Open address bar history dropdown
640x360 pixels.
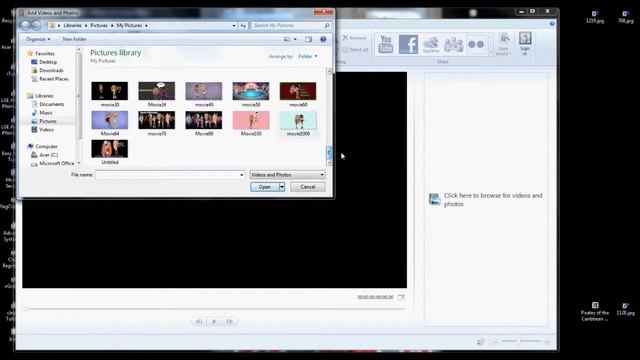click(234, 25)
